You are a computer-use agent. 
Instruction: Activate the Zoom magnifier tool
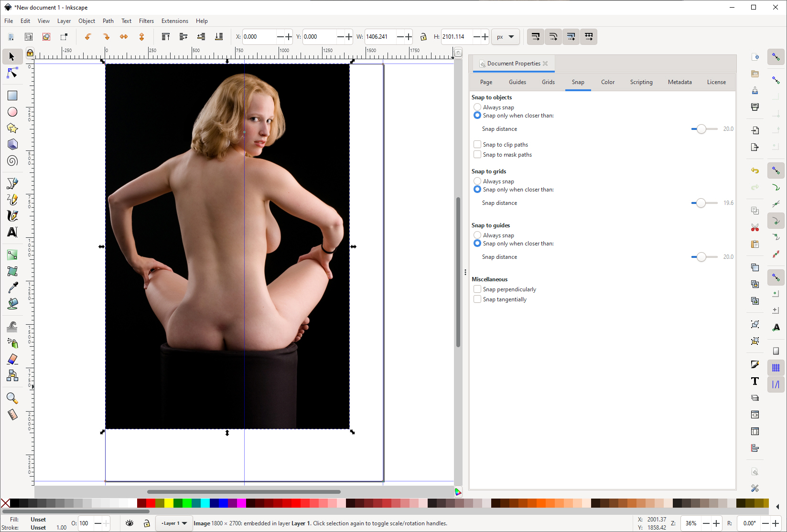click(12, 398)
